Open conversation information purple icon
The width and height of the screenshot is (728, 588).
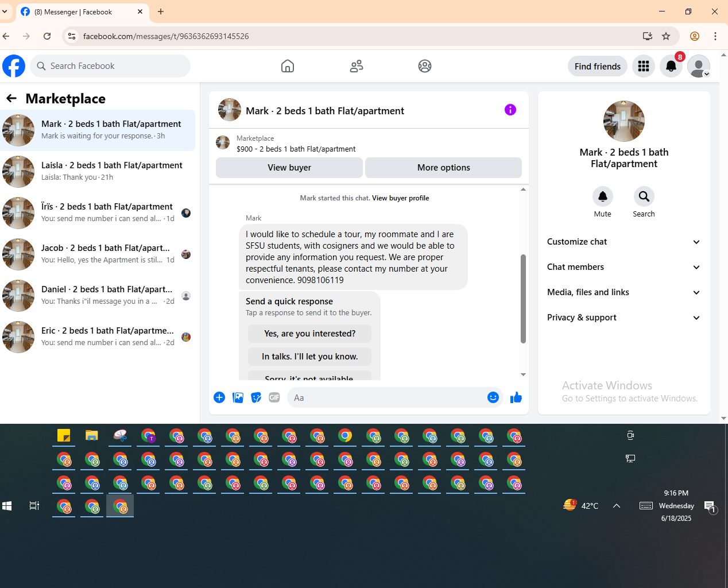pyautogui.click(x=510, y=110)
